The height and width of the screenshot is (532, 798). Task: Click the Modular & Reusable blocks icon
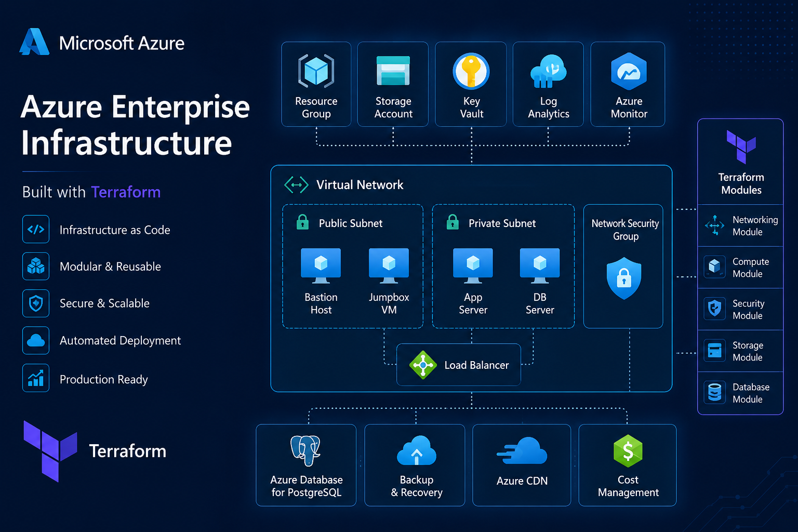click(x=36, y=266)
